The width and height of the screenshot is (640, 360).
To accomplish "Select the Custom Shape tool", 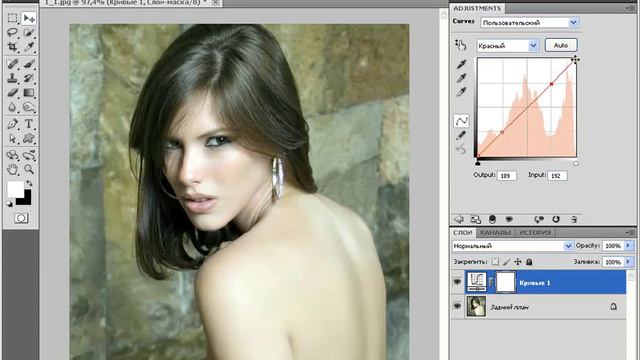I will click(29, 138).
